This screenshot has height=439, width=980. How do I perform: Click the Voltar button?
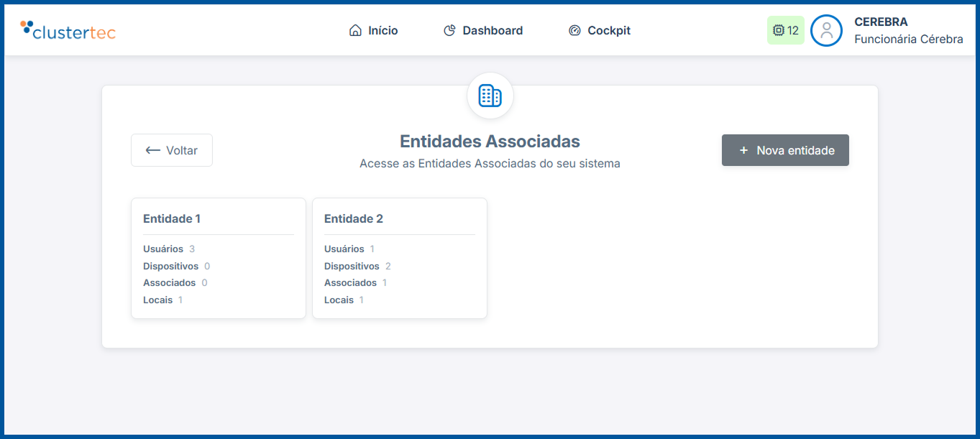[x=171, y=149]
